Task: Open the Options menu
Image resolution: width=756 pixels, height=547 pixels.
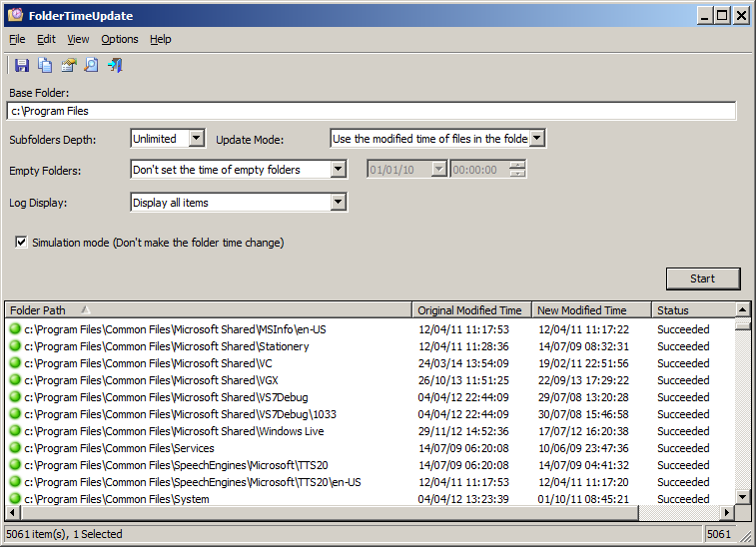Action: click(119, 39)
